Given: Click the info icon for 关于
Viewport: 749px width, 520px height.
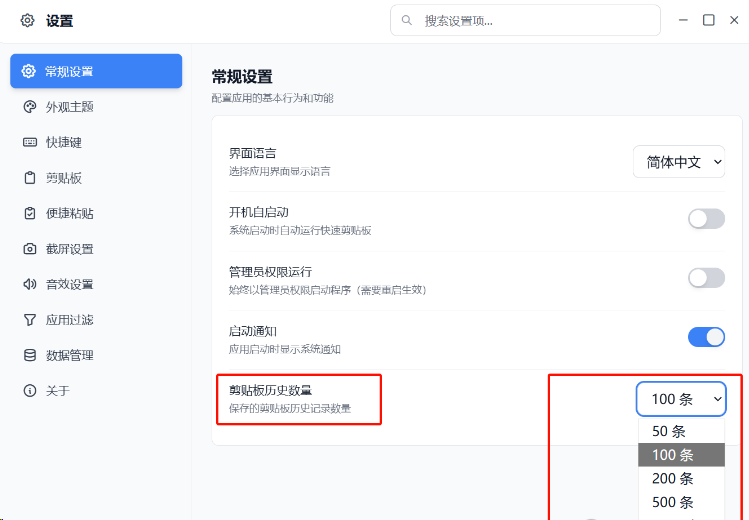Looking at the screenshot, I should pos(30,391).
